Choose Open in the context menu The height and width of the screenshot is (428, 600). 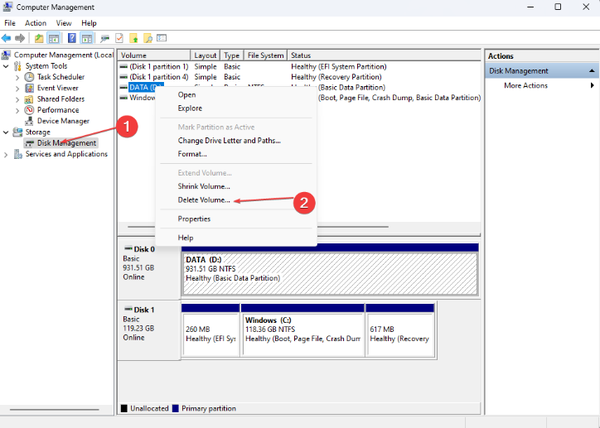tap(236, 94)
